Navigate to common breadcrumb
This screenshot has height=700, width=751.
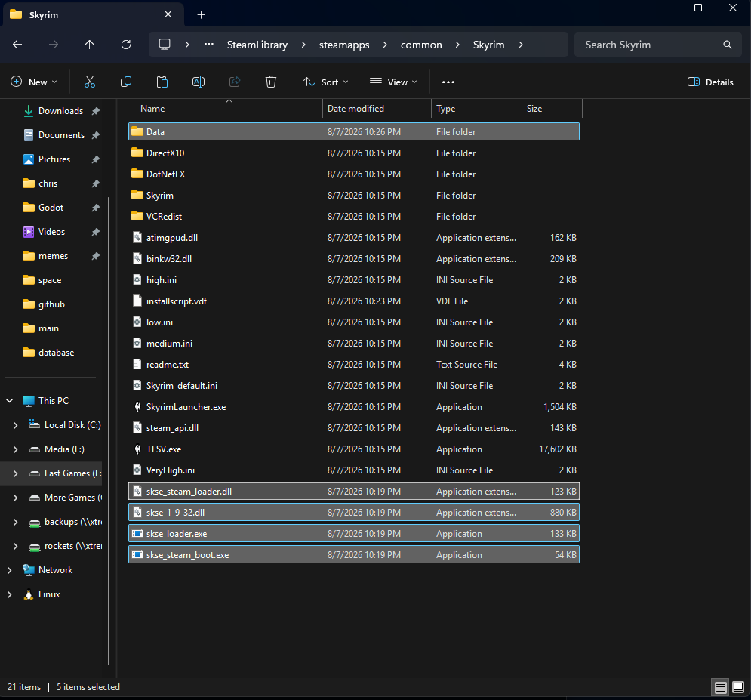pyautogui.click(x=421, y=45)
